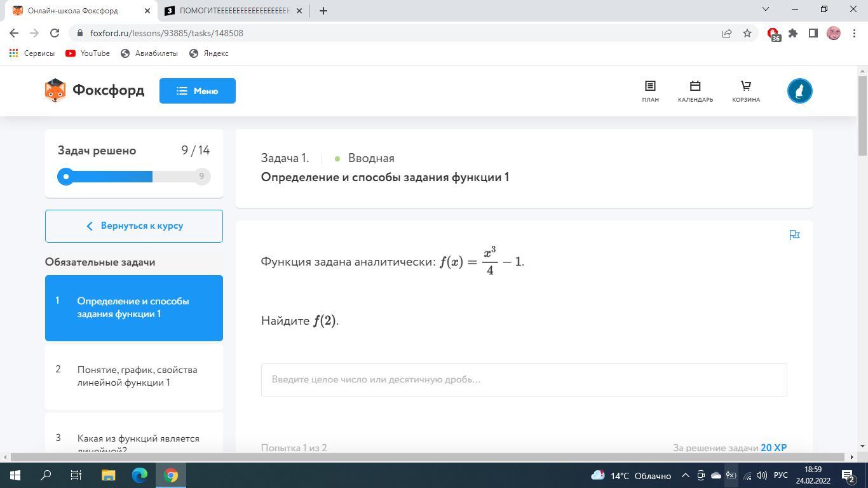
Task: Click the flag report icon in task
Action: pyautogui.click(x=794, y=235)
